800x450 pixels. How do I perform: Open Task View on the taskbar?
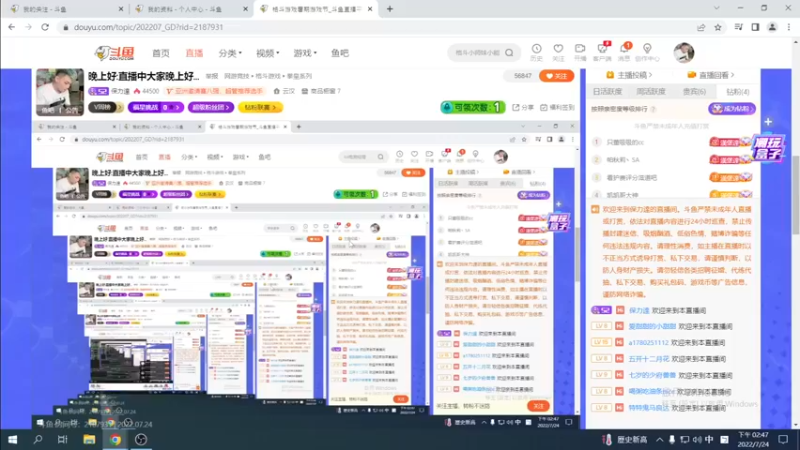pos(63,439)
